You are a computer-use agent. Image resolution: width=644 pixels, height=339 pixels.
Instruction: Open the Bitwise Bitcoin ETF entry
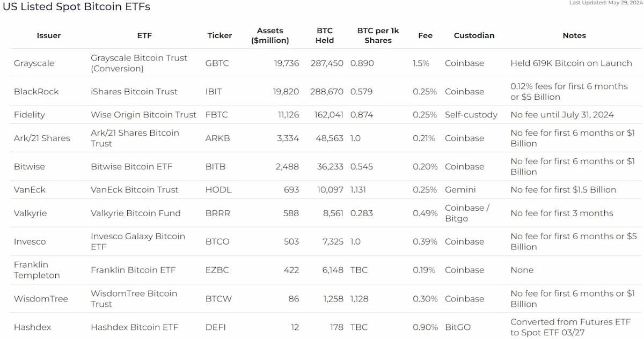[131, 166]
